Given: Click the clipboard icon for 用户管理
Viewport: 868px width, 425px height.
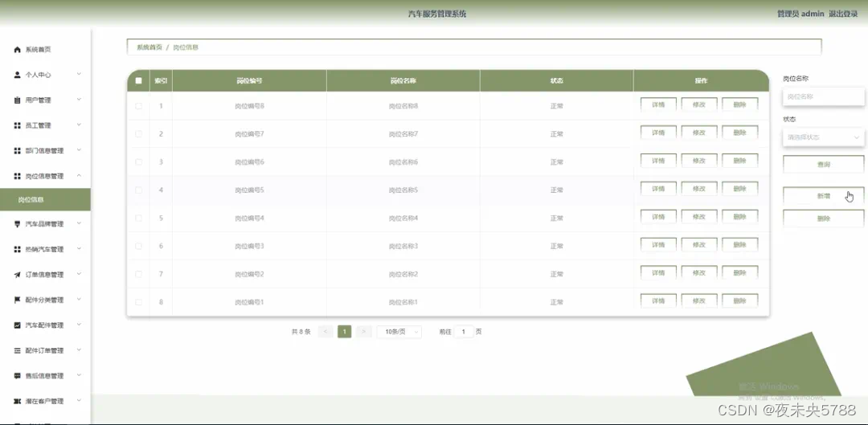Looking at the screenshot, I should pyautogui.click(x=17, y=100).
